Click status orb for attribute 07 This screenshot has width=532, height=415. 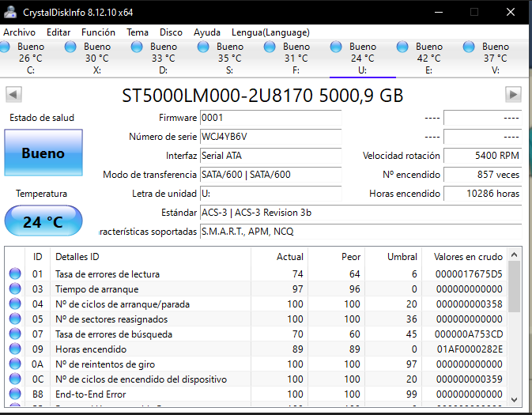point(15,334)
